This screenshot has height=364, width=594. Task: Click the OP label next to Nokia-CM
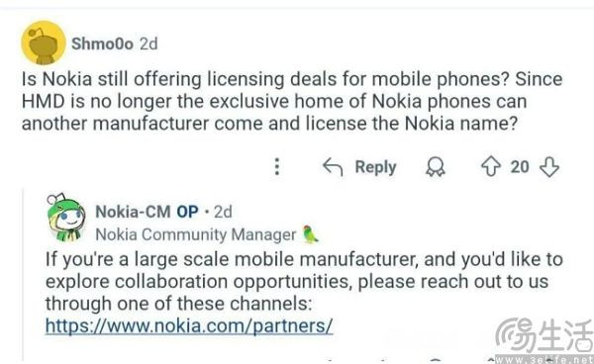pyautogui.click(x=187, y=212)
